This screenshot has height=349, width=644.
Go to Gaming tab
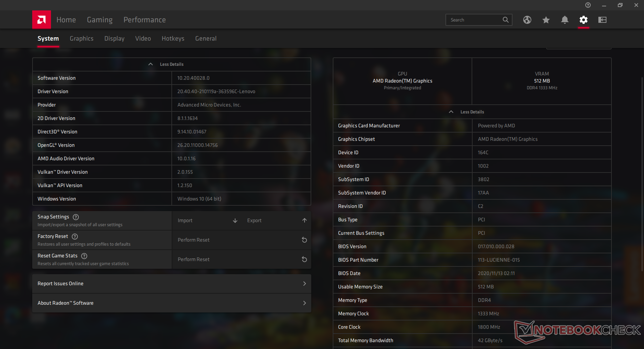coord(100,20)
